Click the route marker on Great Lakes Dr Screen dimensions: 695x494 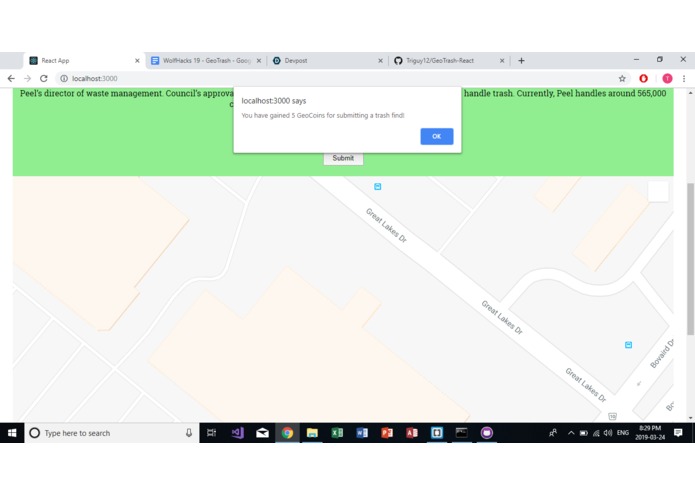(x=612, y=416)
